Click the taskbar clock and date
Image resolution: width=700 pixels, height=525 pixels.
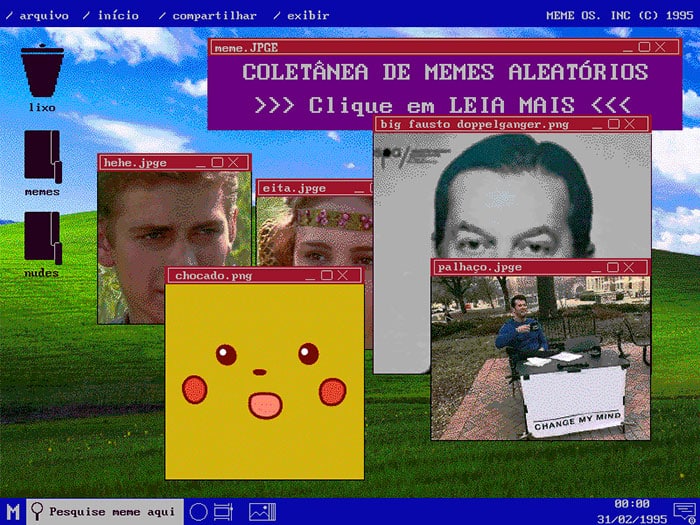632,511
